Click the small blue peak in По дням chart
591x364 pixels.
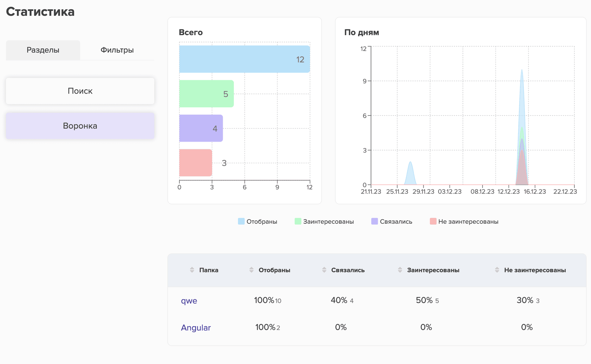410,175
